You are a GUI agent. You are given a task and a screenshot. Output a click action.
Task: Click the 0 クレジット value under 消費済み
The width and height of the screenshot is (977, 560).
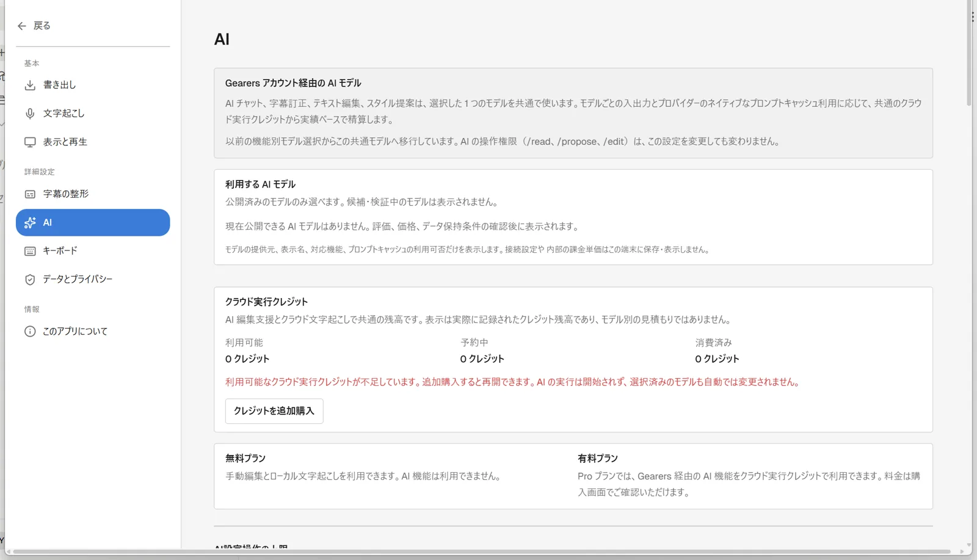(x=717, y=359)
